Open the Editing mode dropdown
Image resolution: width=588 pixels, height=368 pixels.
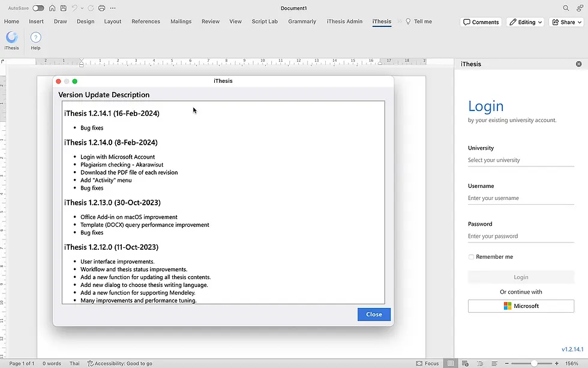[525, 22]
